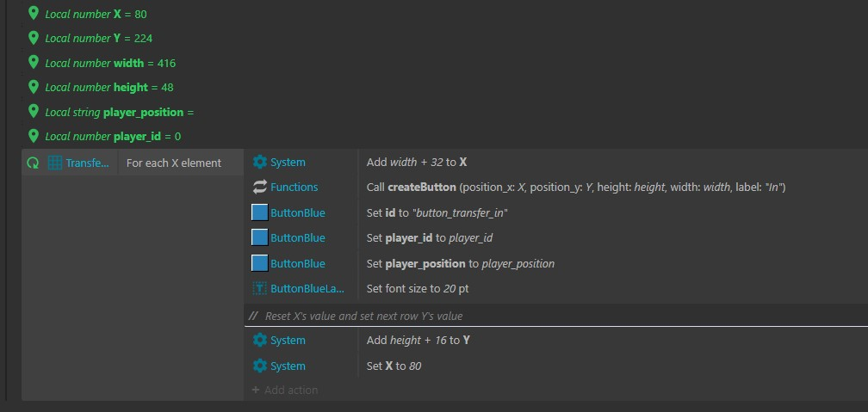Click the Local number player_id variable
This screenshot has height=412, width=868.
pyautogui.click(x=113, y=136)
